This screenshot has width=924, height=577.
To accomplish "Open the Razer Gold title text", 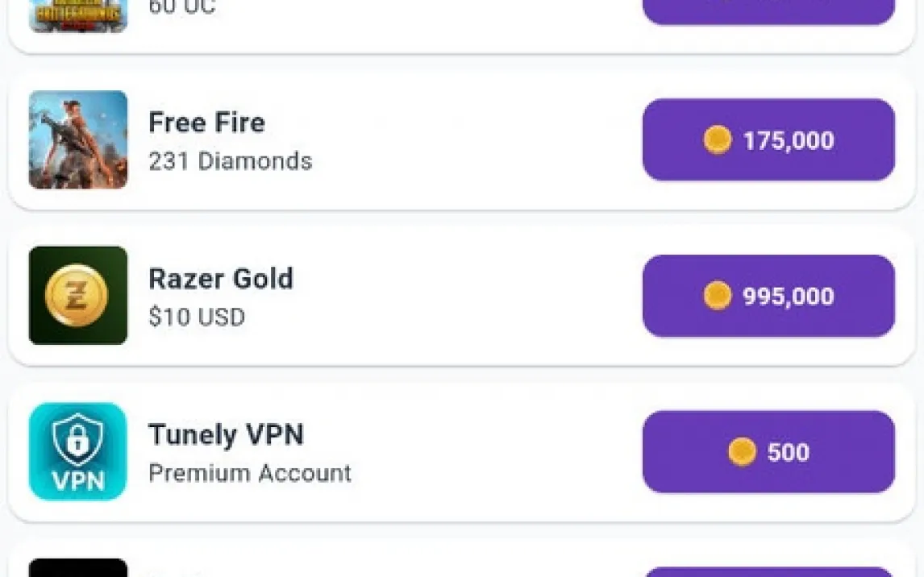I will click(x=221, y=279).
